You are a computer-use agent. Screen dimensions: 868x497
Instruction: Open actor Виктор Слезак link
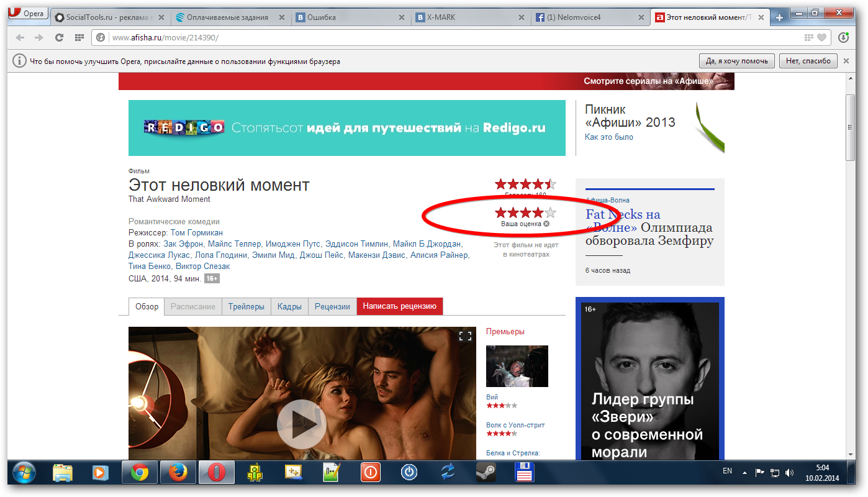coord(202,267)
